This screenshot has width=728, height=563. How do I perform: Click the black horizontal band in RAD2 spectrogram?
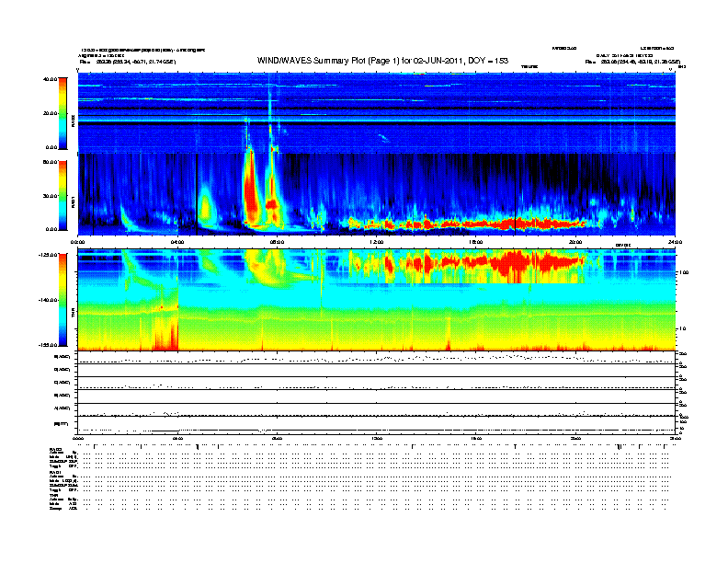377,123
